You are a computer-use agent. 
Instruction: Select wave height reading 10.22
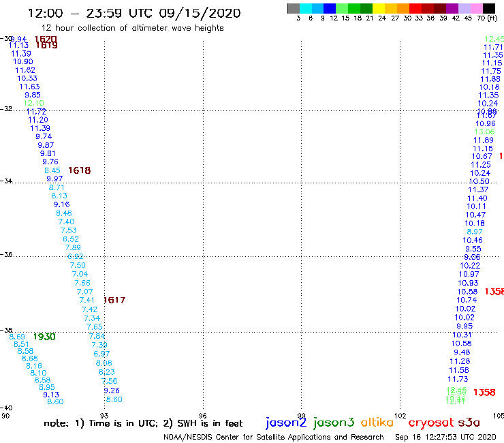pos(470,265)
